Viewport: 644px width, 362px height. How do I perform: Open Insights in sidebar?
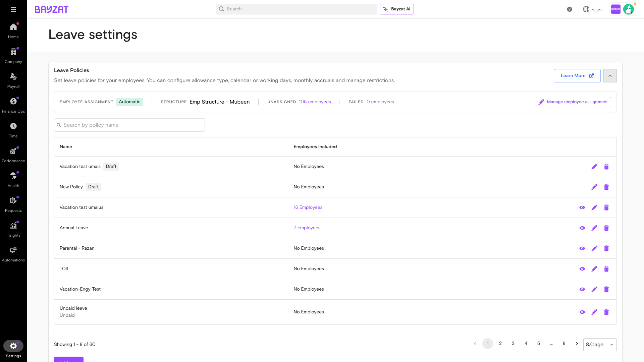point(13,229)
